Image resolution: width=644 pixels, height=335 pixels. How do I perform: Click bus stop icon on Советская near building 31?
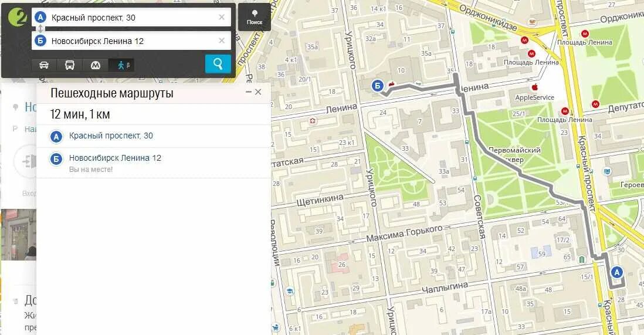pos(467,142)
